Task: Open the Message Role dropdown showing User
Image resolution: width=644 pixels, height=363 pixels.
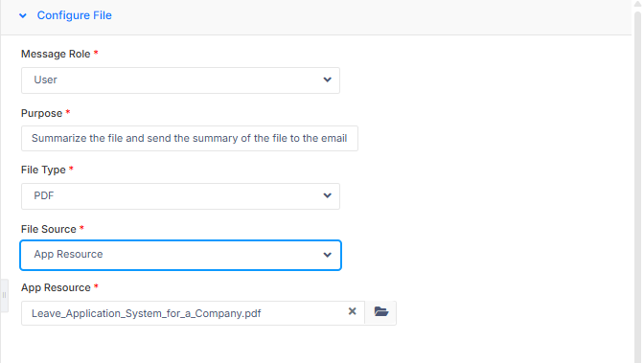Action: [x=180, y=80]
